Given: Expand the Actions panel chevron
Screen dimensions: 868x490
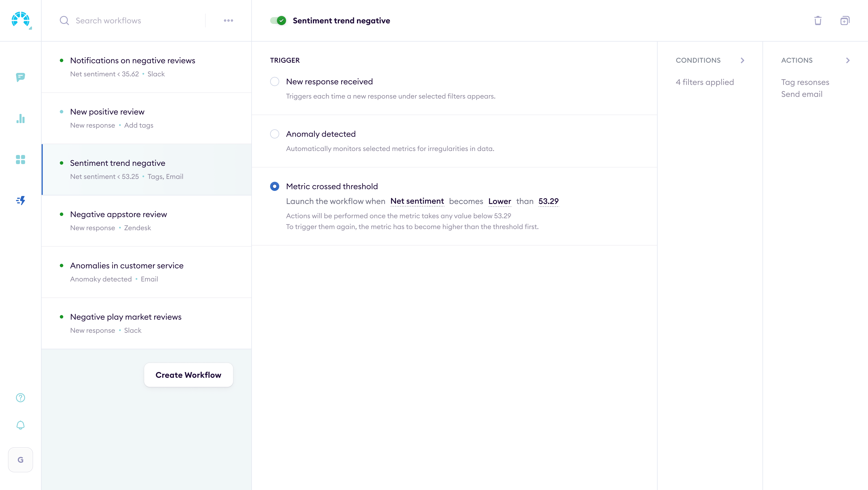Looking at the screenshot, I should [x=848, y=60].
